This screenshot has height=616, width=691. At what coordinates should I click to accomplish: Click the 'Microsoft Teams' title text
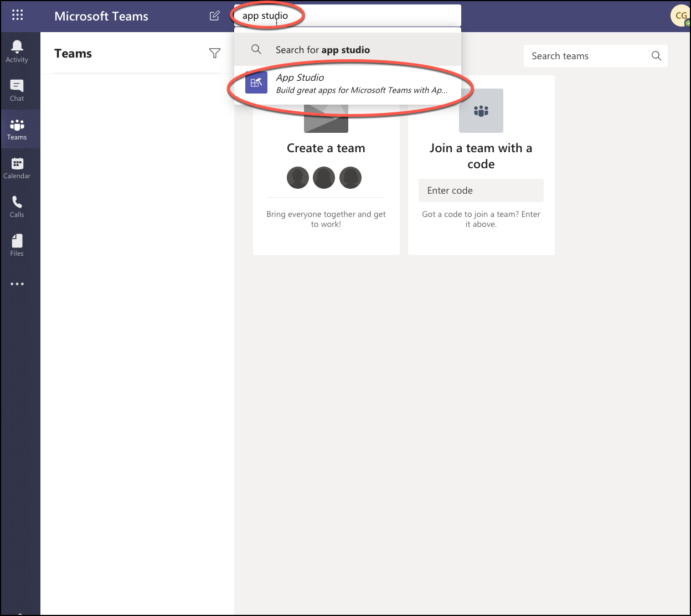click(x=101, y=16)
